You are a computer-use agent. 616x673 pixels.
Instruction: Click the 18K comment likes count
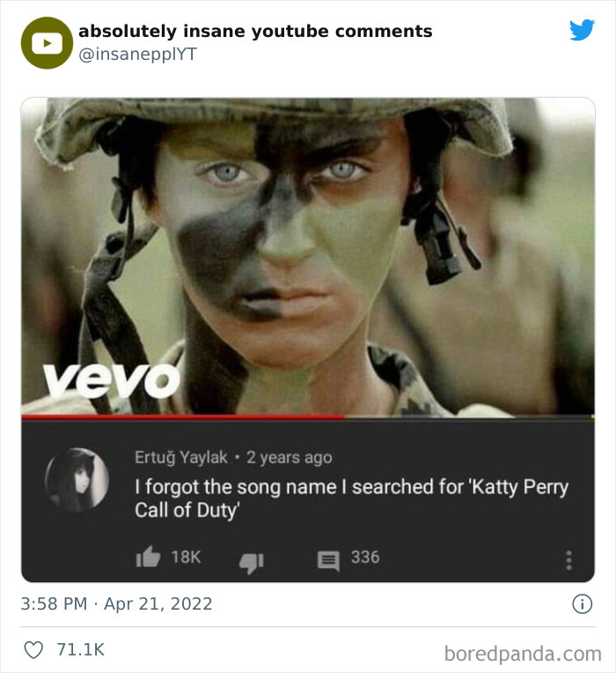[x=186, y=557]
